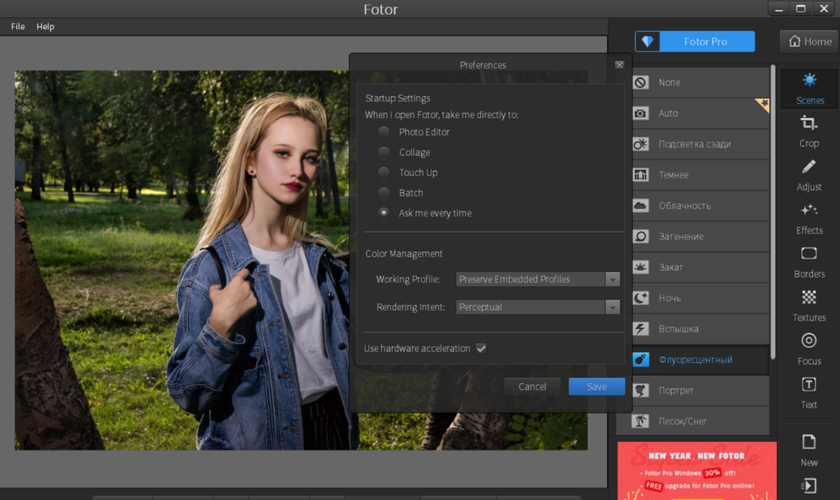Close the Preferences dialog
The image size is (840, 500).
[x=619, y=65]
